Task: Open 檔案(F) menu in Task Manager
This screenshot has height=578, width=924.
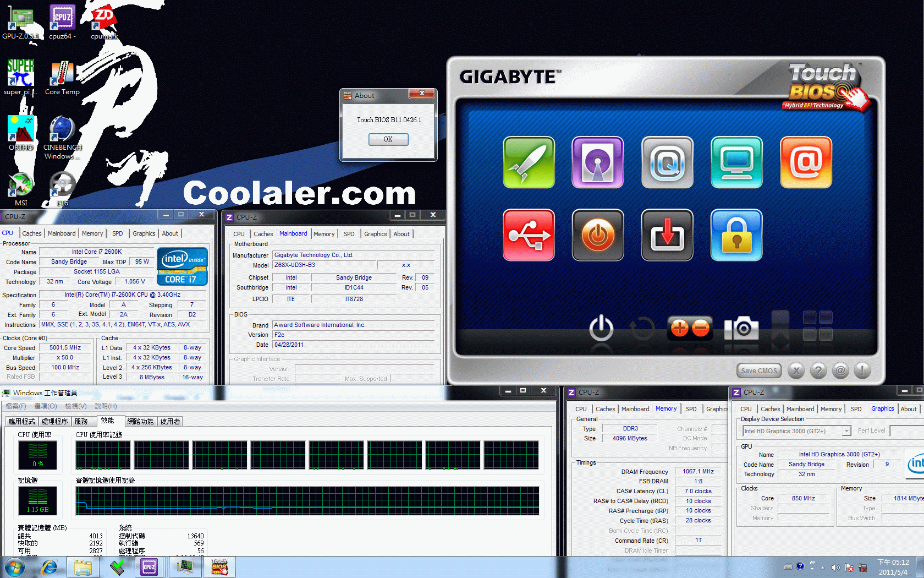Action: pos(16,406)
